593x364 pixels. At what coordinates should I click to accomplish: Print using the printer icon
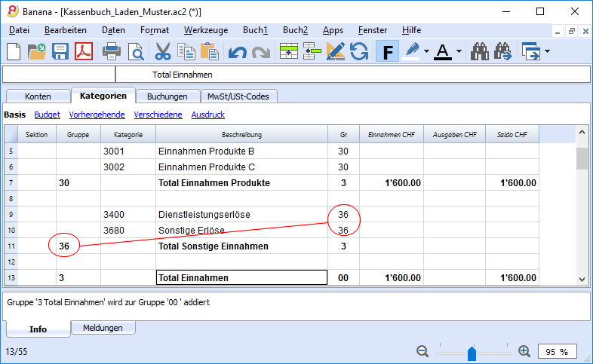tap(112, 51)
